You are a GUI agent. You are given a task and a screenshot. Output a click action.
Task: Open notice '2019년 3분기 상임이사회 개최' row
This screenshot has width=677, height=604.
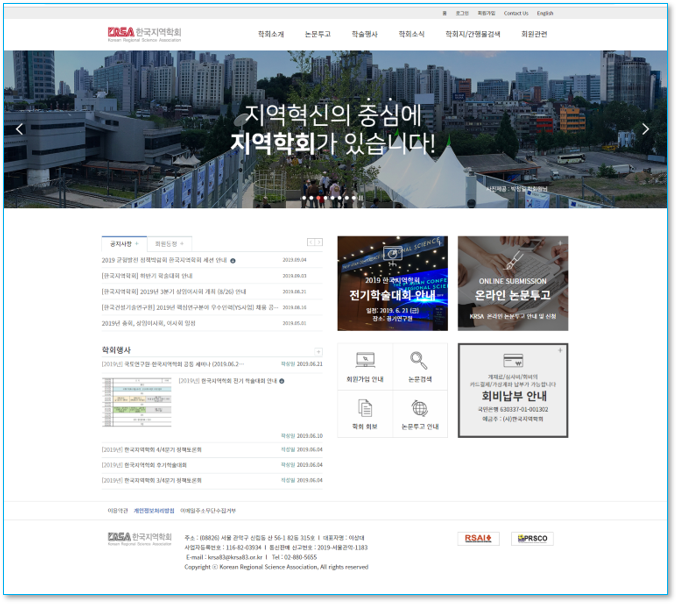tap(212, 292)
